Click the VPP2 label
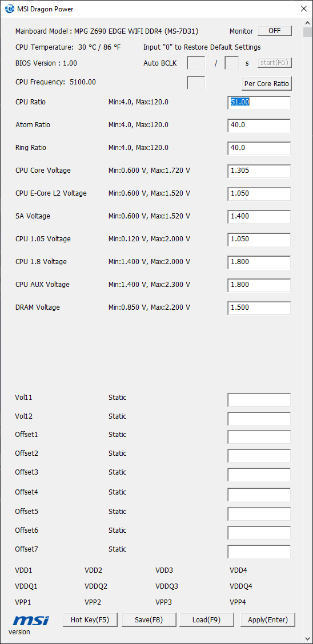The image size is (313, 644). click(93, 602)
